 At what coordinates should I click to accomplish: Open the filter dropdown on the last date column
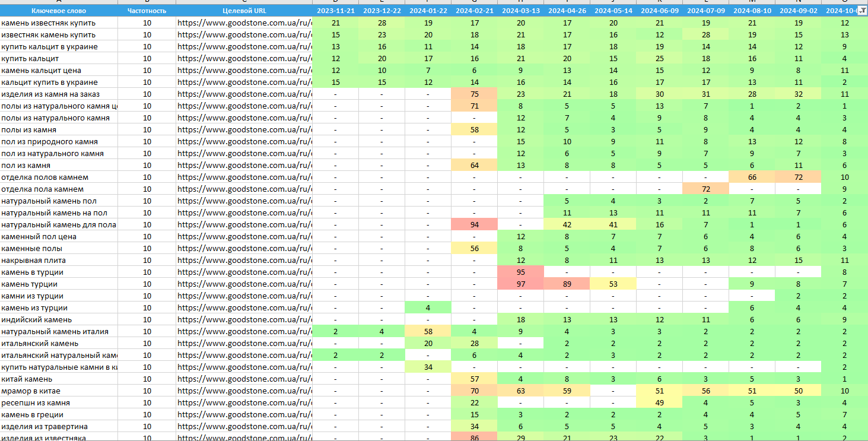click(x=861, y=11)
